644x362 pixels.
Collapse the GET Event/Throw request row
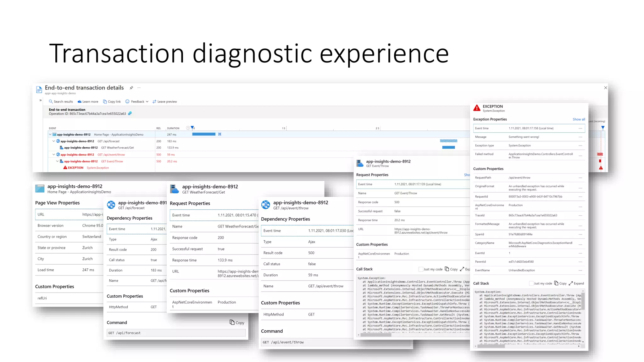point(57,161)
